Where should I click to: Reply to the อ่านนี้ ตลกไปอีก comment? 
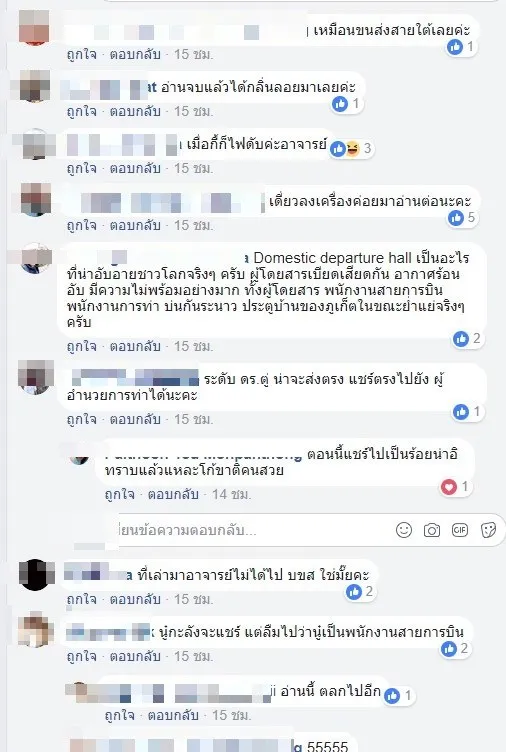click(173, 715)
